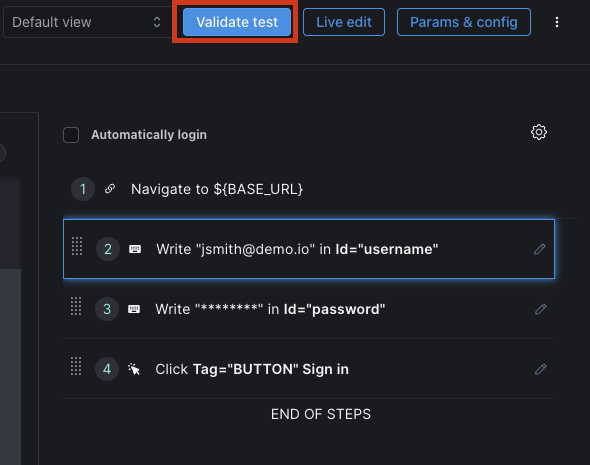Open Params & config settings
This screenshot has width=590, height=465.
pyautogui.click(x=464, y=22)
